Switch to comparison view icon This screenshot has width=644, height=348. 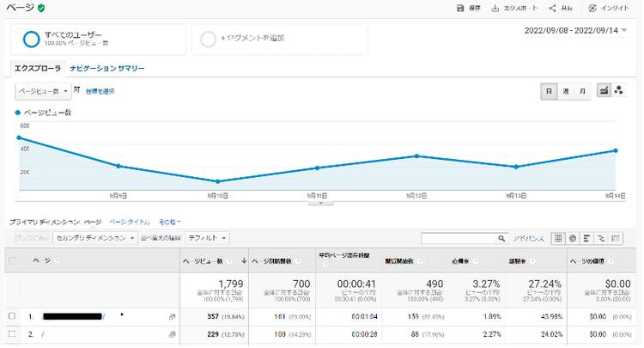pyautogui.click(x=601, y=238)
